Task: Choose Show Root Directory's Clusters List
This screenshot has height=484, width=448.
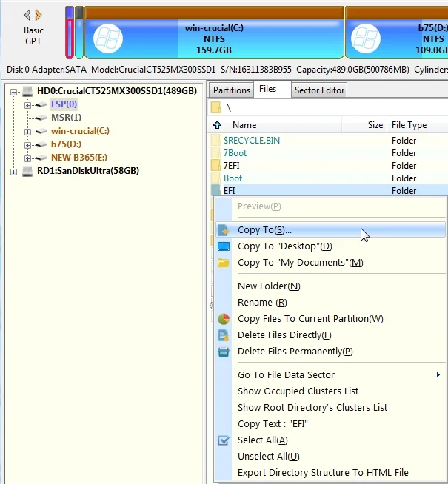Action: (330, 408)
